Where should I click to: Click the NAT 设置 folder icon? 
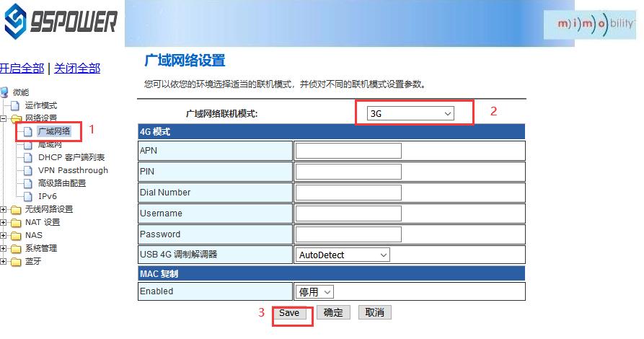[16, 222]
